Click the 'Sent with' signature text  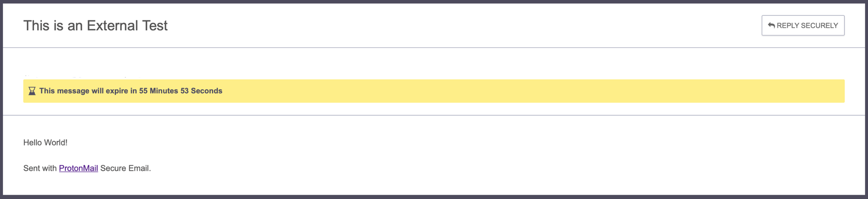40,168
